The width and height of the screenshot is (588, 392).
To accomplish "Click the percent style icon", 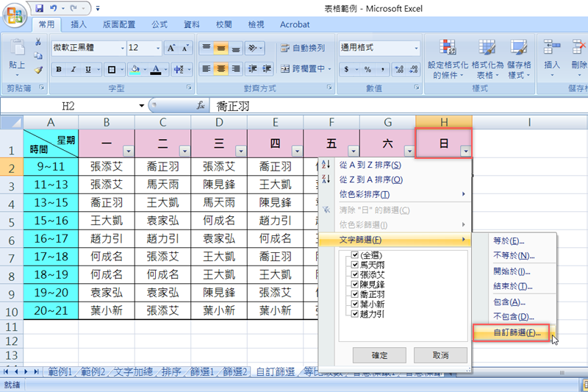I will tap(367, 69).
